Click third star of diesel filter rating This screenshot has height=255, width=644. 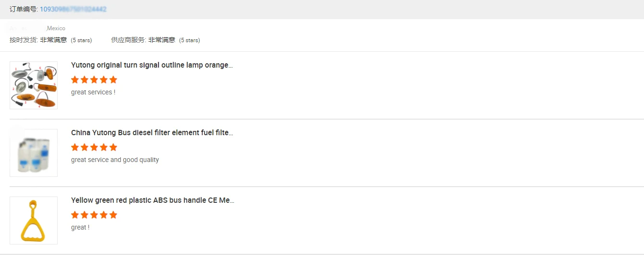[x=94, y=147]
